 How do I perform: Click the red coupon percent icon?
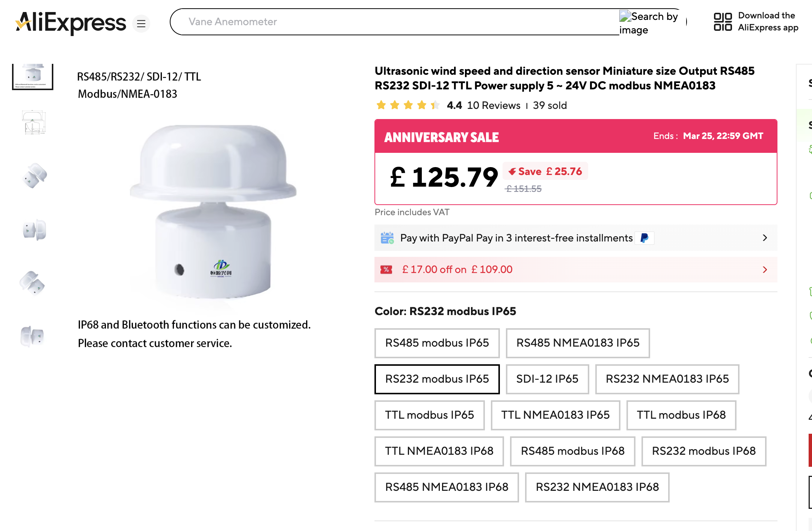tap(386, 270)
